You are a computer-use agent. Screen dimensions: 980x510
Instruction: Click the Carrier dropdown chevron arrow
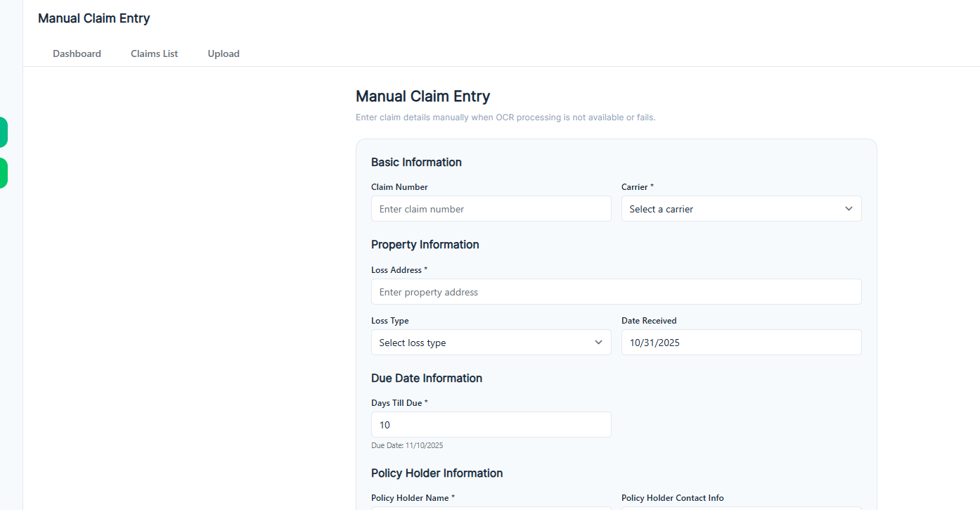(848, 208)
